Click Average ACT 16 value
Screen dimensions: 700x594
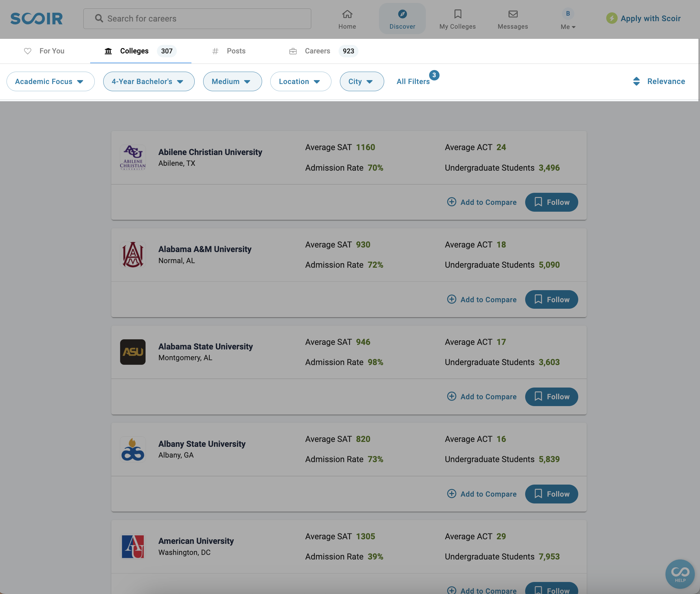(x=501, y=439)
